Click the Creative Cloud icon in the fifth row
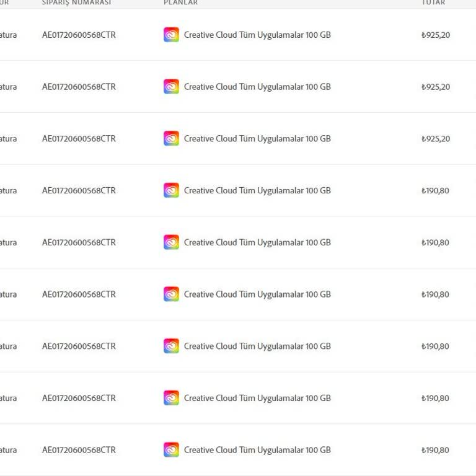The height and width of the screenshot is (476, 476). tap(171, 242)
